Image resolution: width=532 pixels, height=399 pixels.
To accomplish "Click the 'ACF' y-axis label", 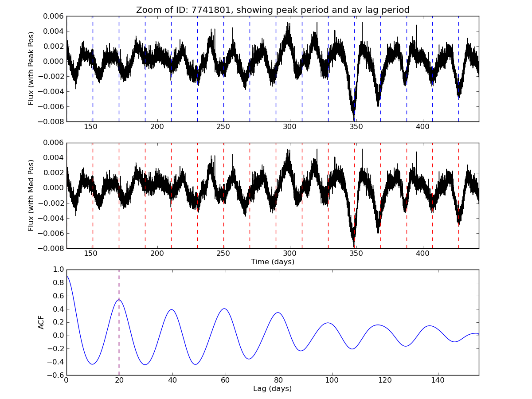I will (41, 322).
